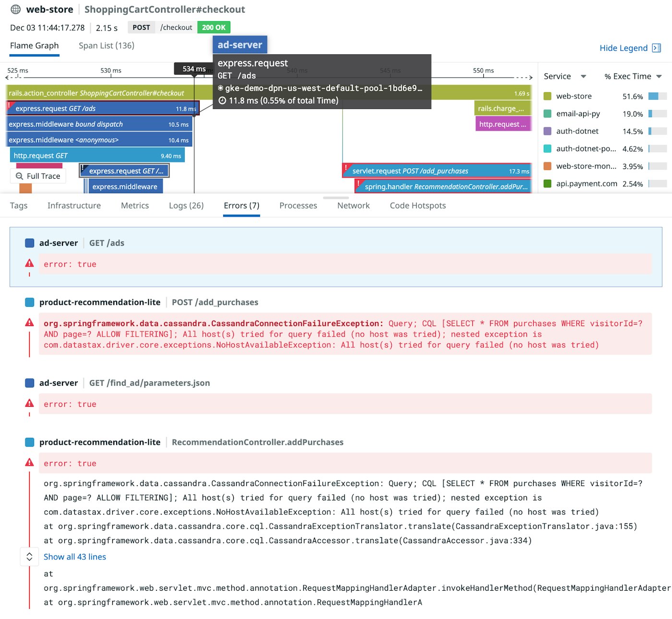The width and height of the screenshot is (672, 619).
Task: Open the Code Hotspots tab
Action: (418, 206)
